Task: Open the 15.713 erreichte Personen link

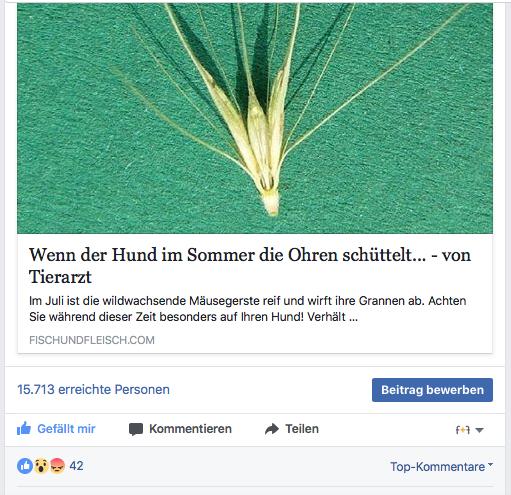Action: [x=93, y=390]
